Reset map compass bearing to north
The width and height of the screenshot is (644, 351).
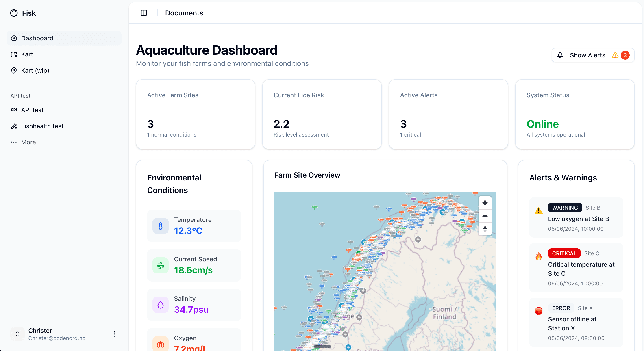tap(485, 229)
